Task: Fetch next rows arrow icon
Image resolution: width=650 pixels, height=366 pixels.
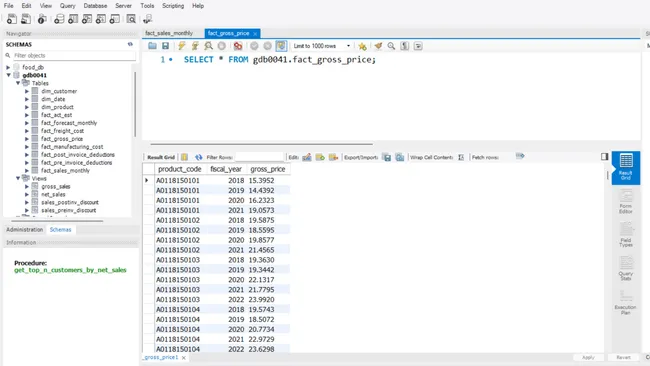Action: pos(520,156)
